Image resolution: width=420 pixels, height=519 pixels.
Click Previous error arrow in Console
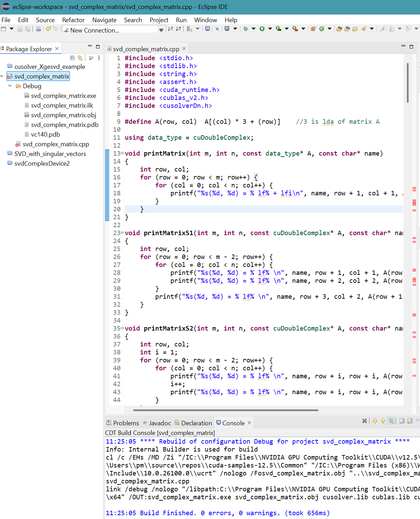tap(383, 421)
